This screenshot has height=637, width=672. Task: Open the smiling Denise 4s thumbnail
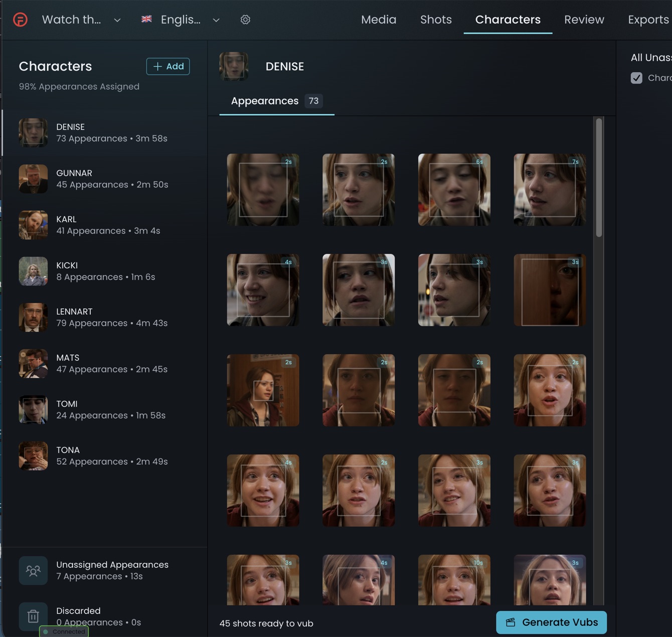tap(263, 290)
